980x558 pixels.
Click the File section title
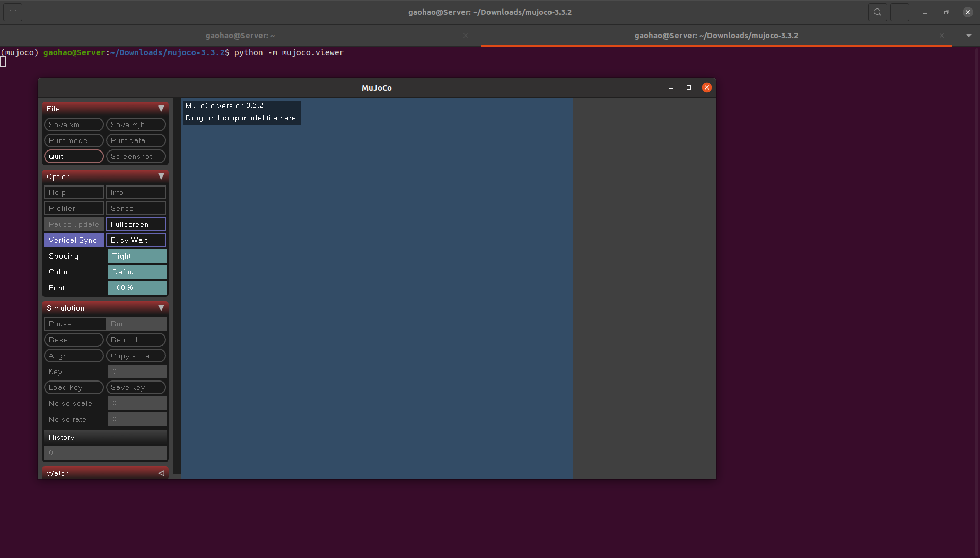tap(53, 109)
